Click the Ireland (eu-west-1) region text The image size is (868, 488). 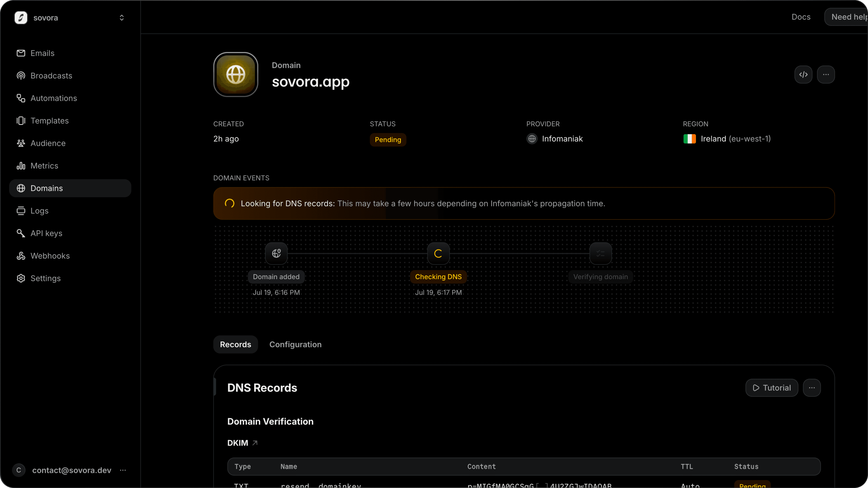(x=736, y=139)
